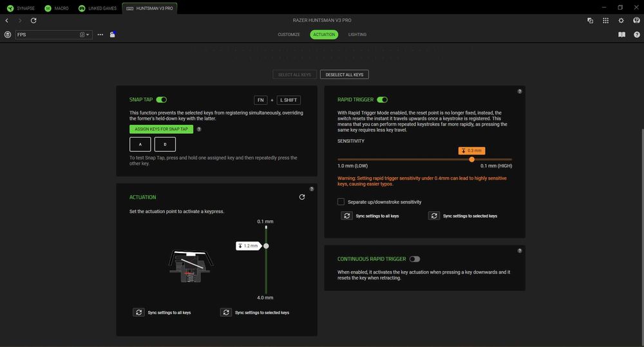
Task: Click the multi-window icon in top bar
Action: [590, 20]
